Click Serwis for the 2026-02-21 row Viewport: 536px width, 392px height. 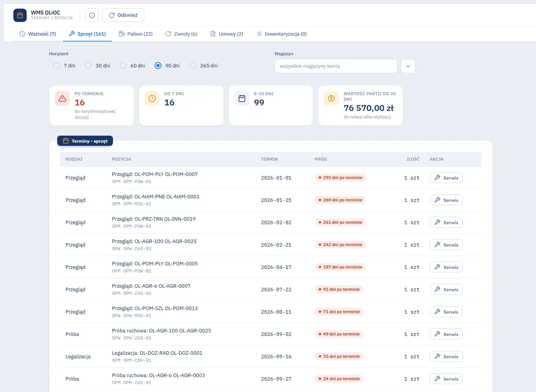(x=446, y=245)
